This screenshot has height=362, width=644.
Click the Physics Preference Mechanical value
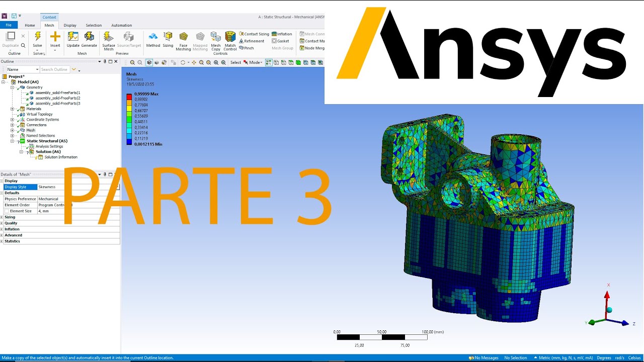pyautogui.click(x=78, y=199)
